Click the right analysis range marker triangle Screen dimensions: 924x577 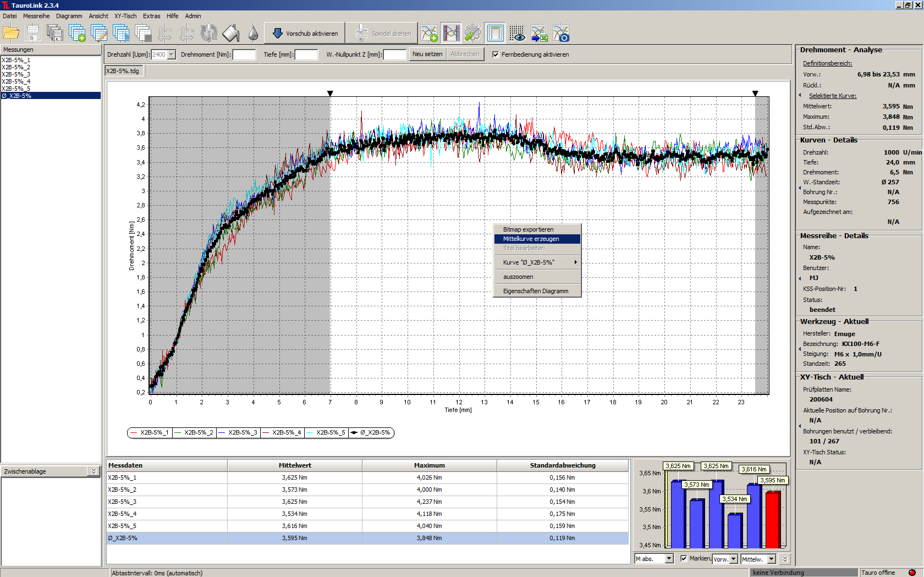[x=755, y=94]
